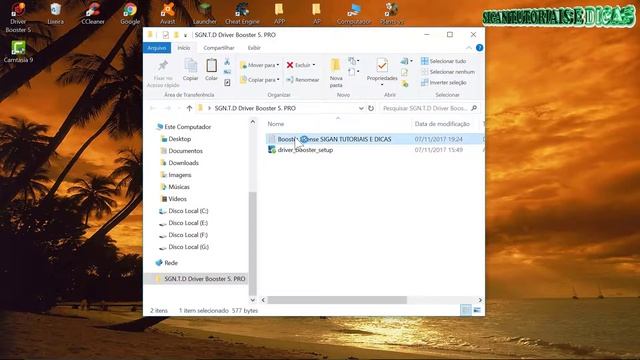
Task: Switch to large icons view layout
Action: 477,310
